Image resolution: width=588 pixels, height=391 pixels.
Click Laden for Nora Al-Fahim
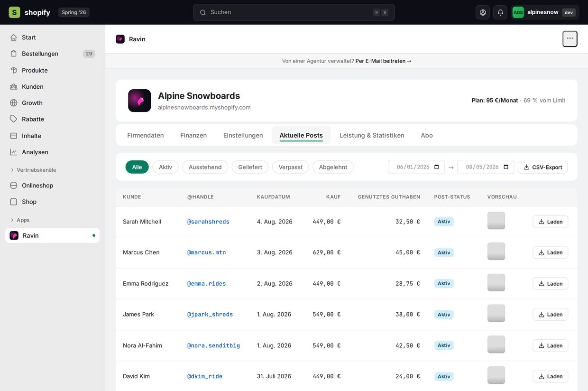click(x=550, y=345)
